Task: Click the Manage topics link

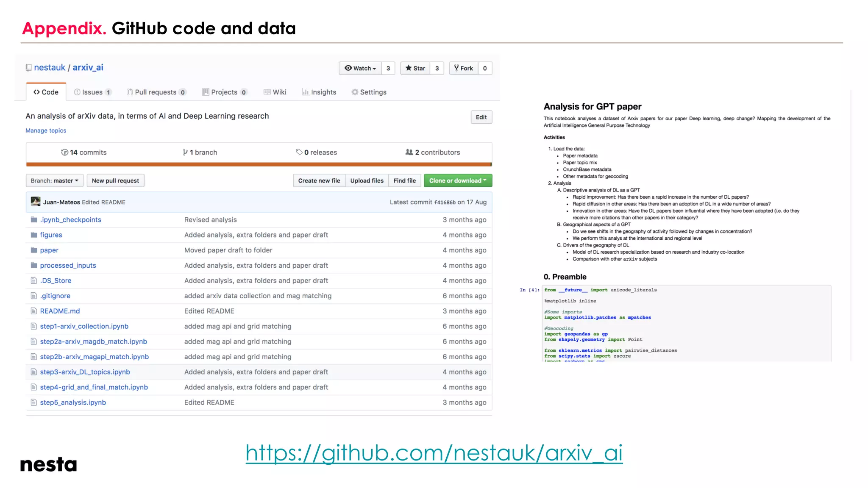Action: (x=46, y=131)
